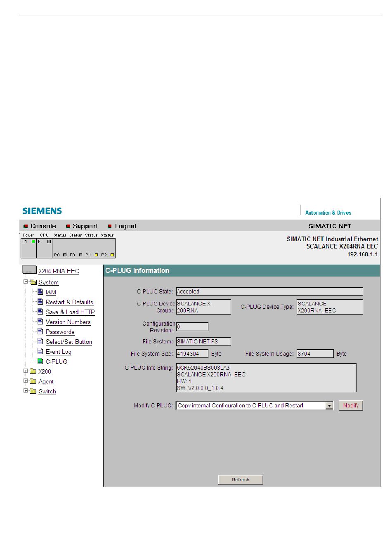Click the L1 power LED indicator
This screenshot has height=537, width=392.
33,241
